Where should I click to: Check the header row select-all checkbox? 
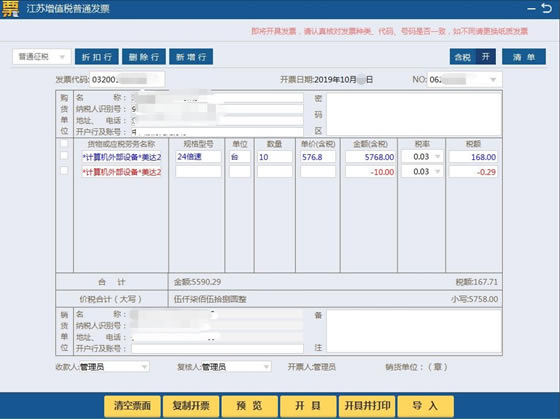(64, 144)
